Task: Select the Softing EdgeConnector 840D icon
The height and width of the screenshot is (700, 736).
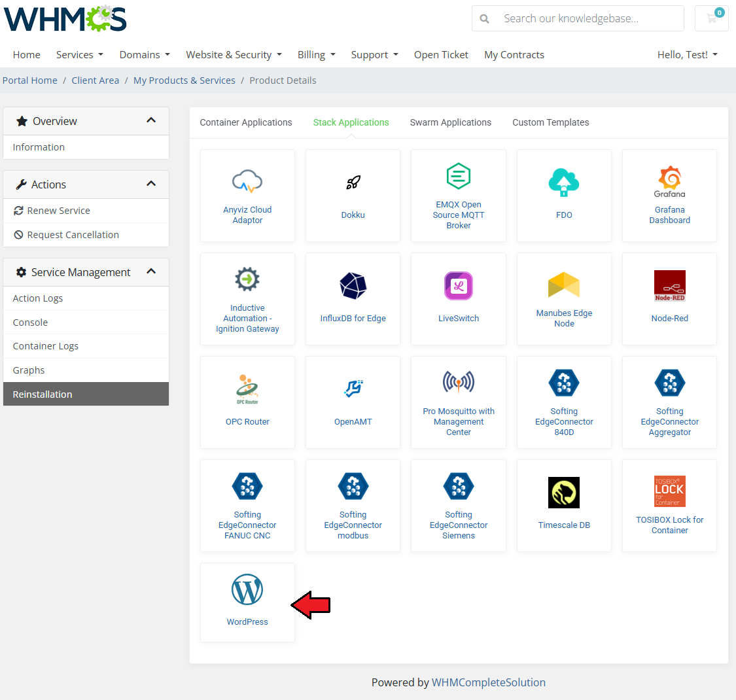Action: [x=564, y=383]
